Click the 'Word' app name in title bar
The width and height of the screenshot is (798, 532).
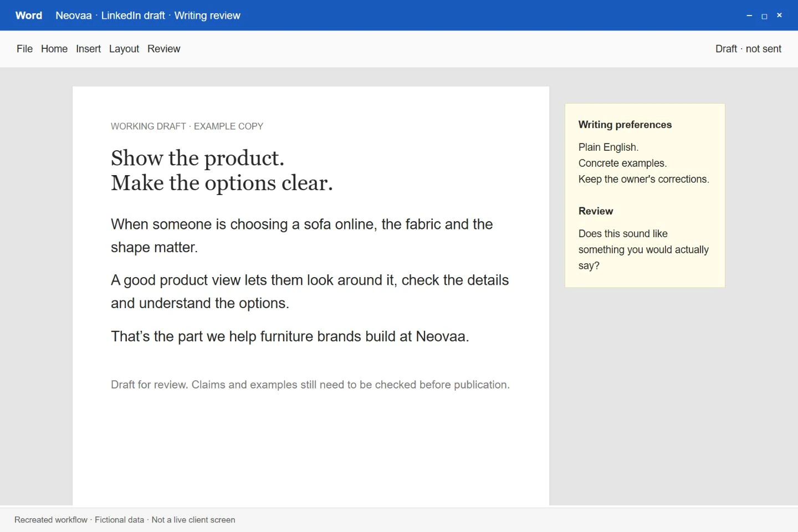[29, 16]
